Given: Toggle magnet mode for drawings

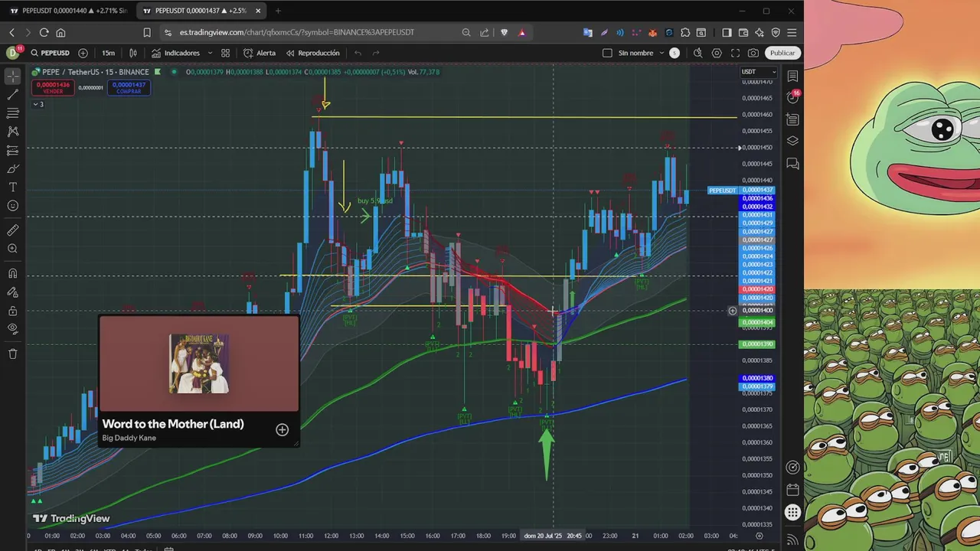Looking at the screenshot, I should 13,273.
